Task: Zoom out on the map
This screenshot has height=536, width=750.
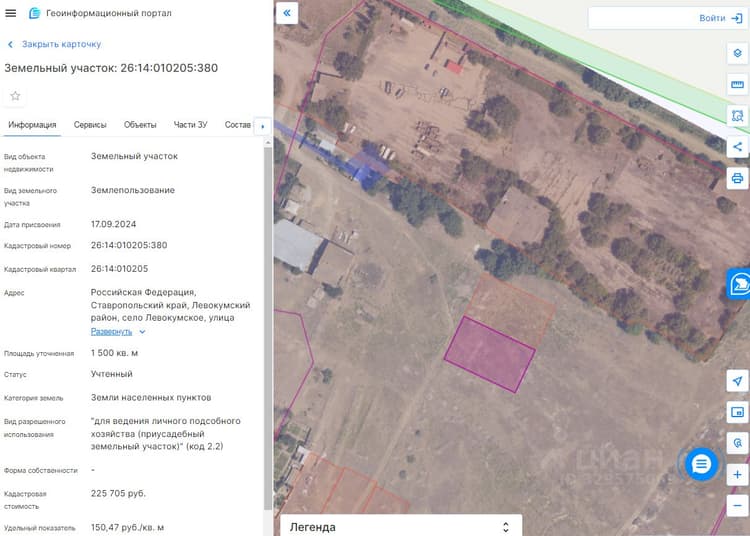Action: coord(737,506)
